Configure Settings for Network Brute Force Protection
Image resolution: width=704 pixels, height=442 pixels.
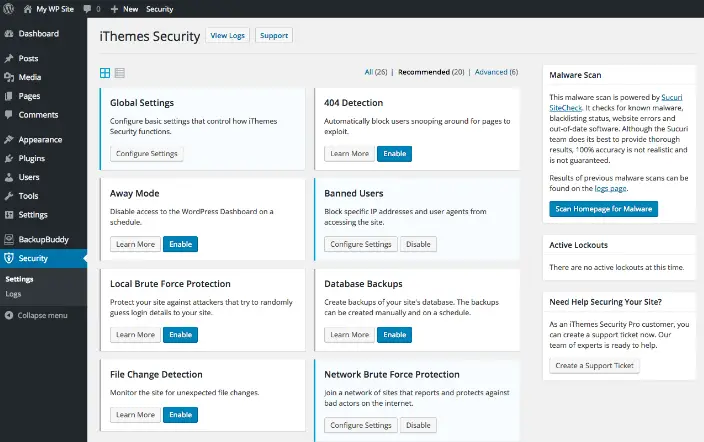pos(361,425)
